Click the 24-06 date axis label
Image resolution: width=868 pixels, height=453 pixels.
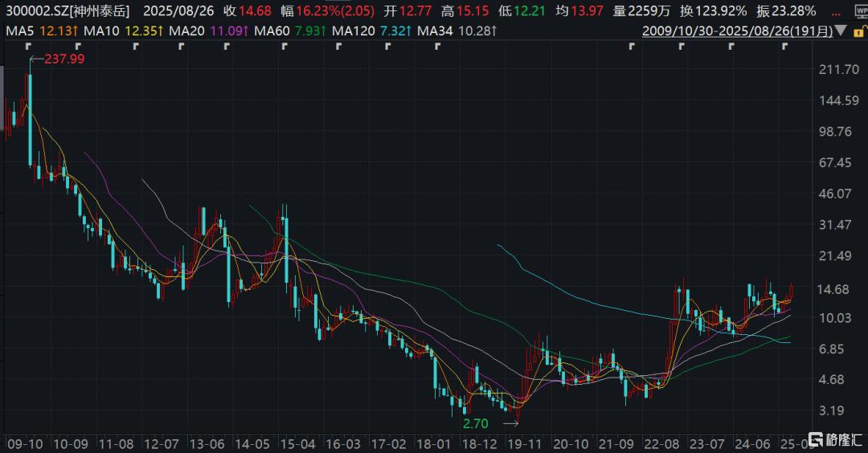pos(751,443)
